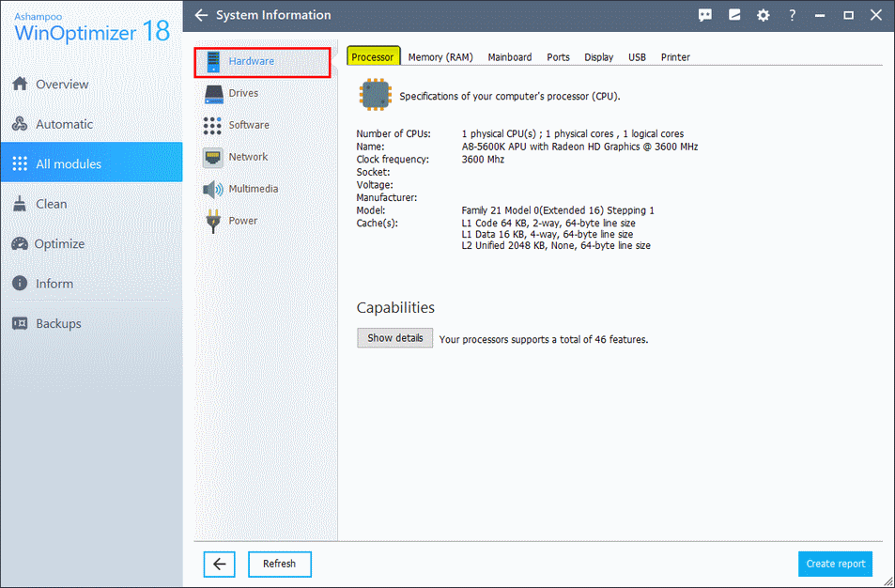The height and width of the screenshot is (588, 895).
Task: Click the Software dots icon
Action: 212,126
